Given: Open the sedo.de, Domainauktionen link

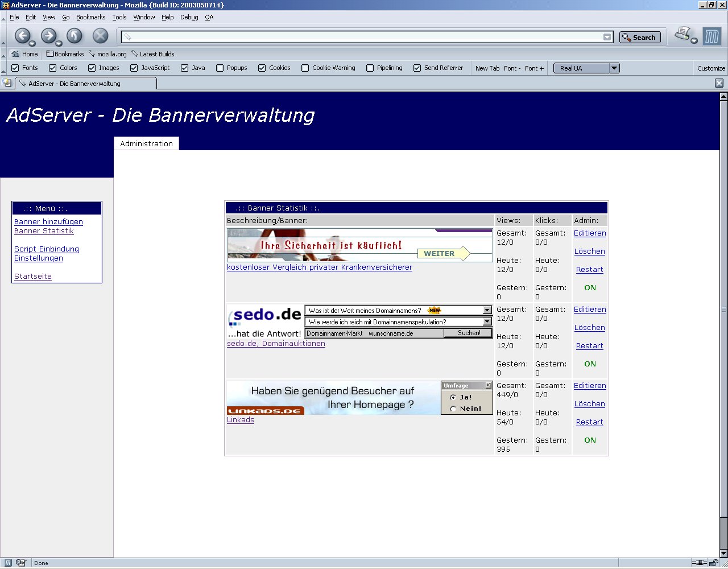Looking at the screenshot, I should tap(276, 344).
